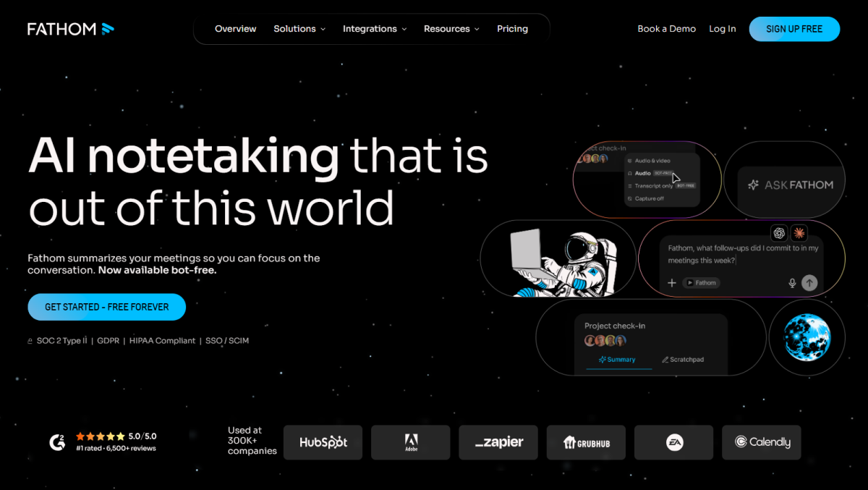The width and height of the screenshot is (868, 490).
Task: Click participant avatars under Project check-in
Action: pyautogui.click(x=605, y=341)
